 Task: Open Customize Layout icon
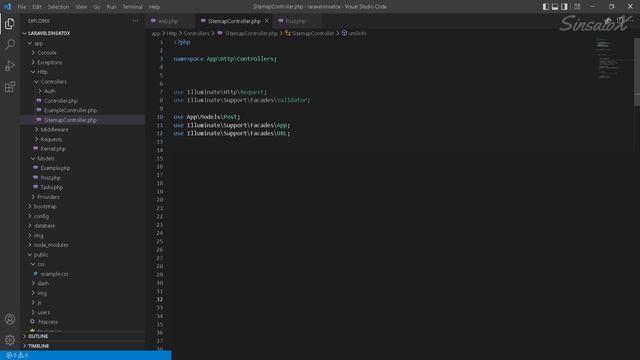(x=577, y=7)
